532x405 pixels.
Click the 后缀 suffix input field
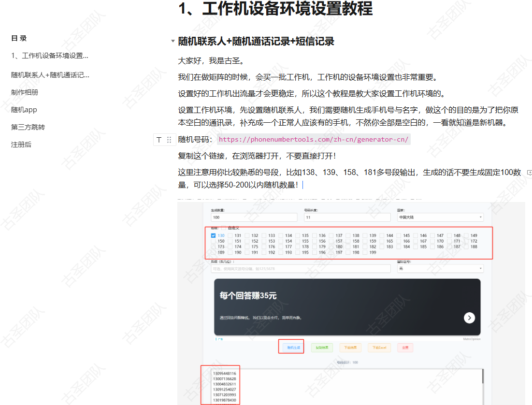coord(301,269)
